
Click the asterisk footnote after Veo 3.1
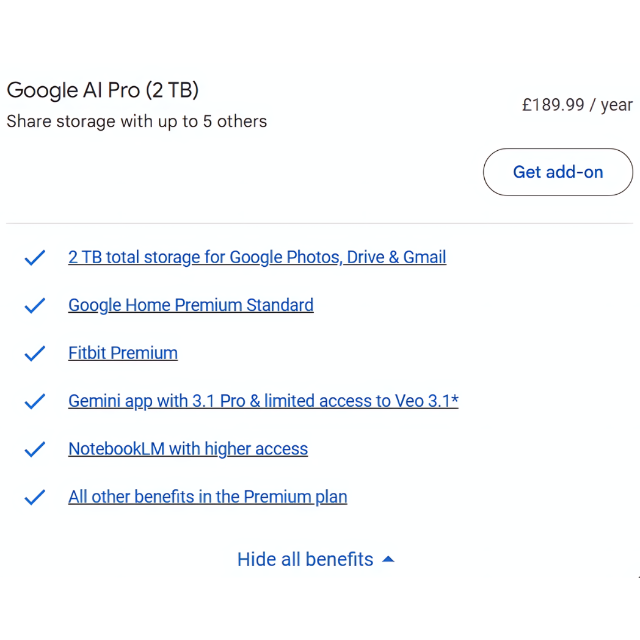(x=455, y=400)
